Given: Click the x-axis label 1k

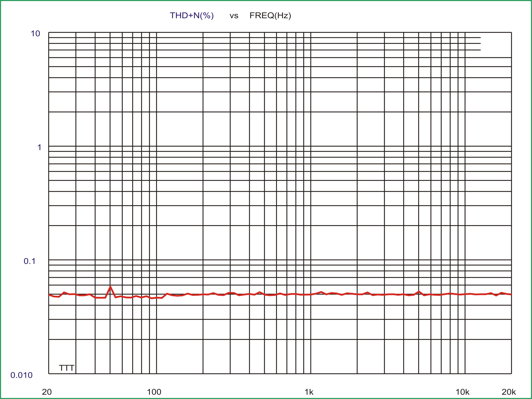Looking at the screenshot, I should click(x=309, y=392).
